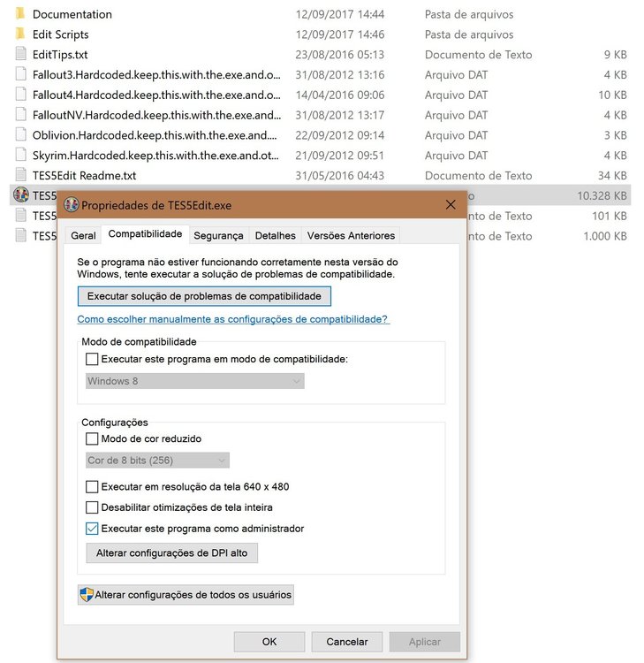This screenshot has height=663, width=644.
Task: Check Desabilitar otimizações de tela inteira
Action: 92,507
